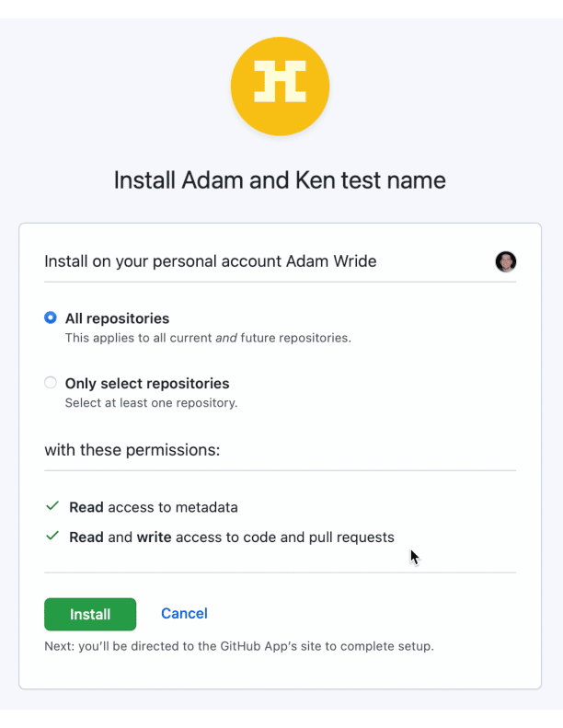Click the checkmark beside code and pull requests
Screen dimensions: 563x728
52,536
